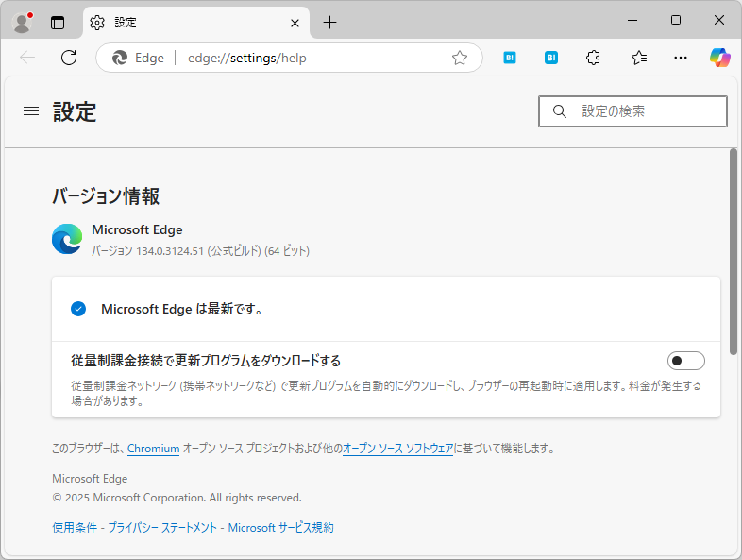Open the オープン ソース ソフトウェア link

(x=398, y=449)
